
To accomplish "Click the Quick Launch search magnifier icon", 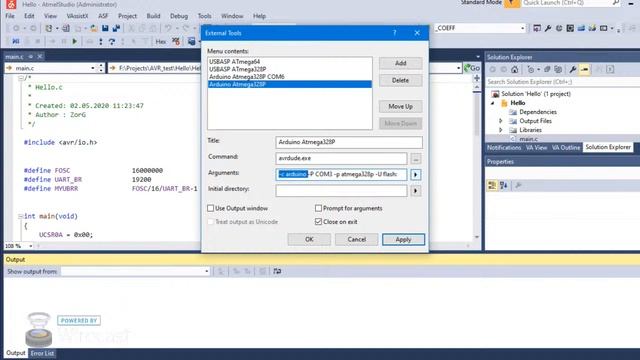I will 616,3.
